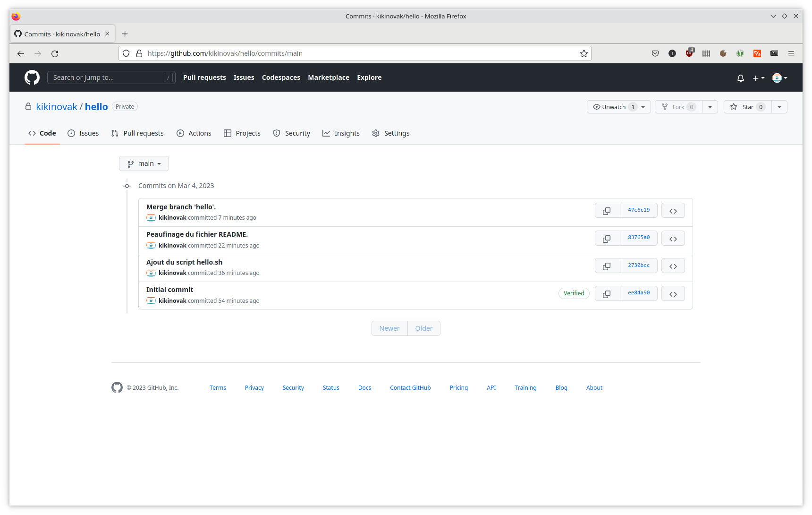Open the Projects tab
Screen dimensions: 812x515
[x=242, y=133]
